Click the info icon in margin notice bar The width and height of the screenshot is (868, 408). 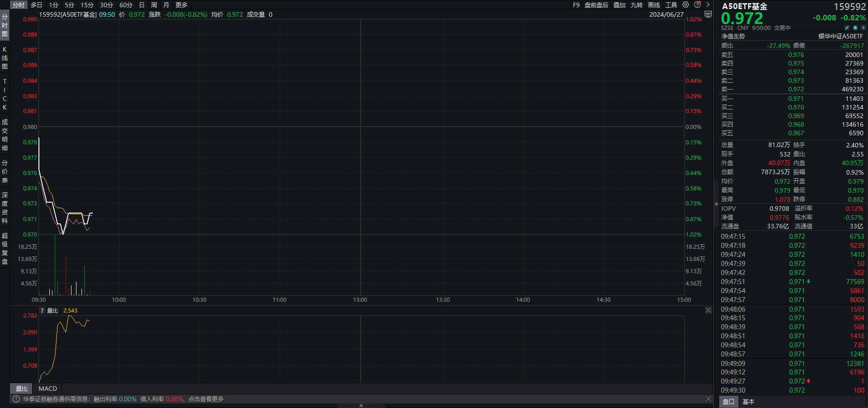[16, 399]
